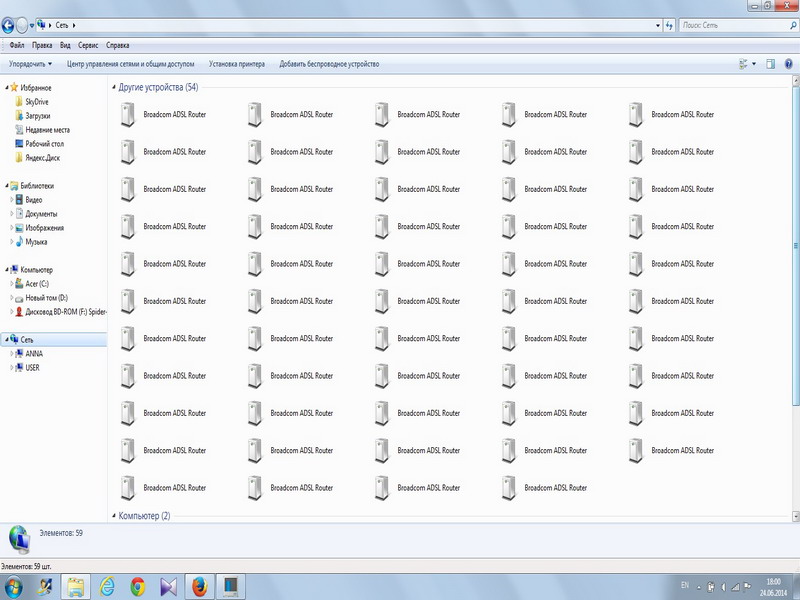Open recent pages dropdown beside Forward arrow

(32, 25)
